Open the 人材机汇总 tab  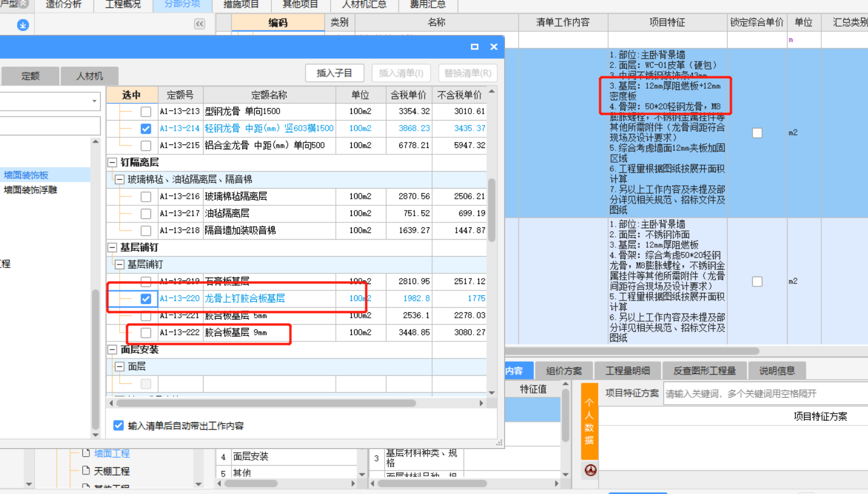[364, 5]
